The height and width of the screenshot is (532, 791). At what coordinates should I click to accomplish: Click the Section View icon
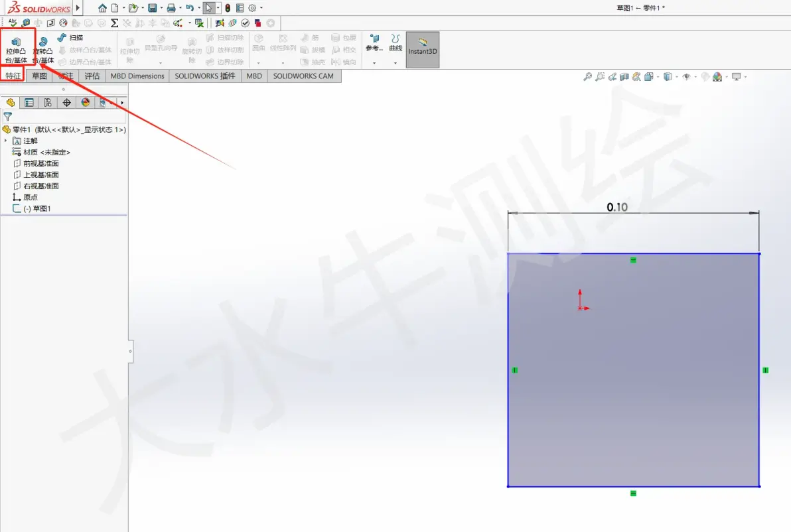(x=624, y=77)
